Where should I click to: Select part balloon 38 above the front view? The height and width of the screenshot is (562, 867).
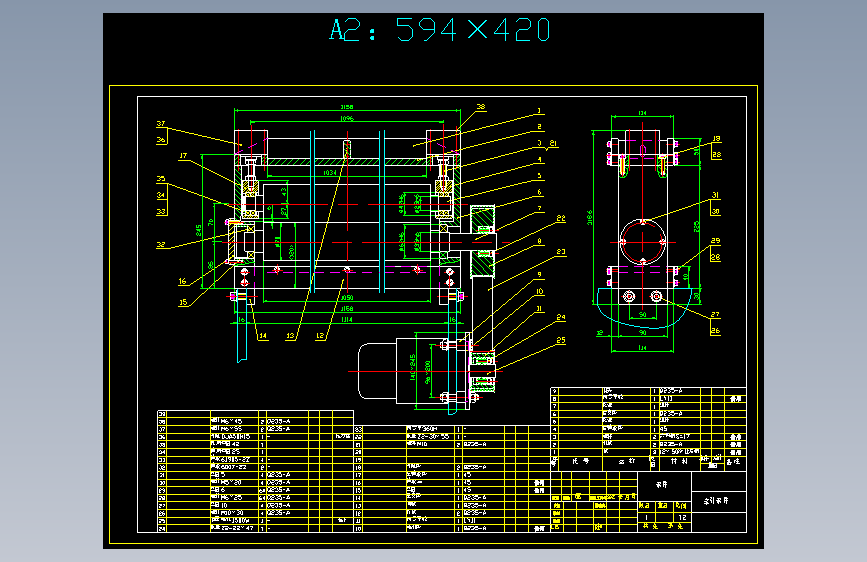pos(480,107)
